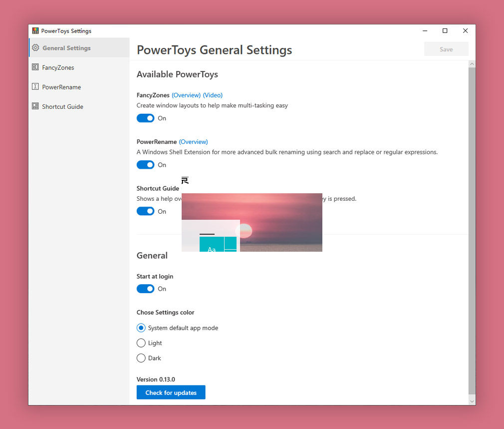
Task: Click the scrollbar down arrow
Action: pyautogui.click(x=472, y=401)
